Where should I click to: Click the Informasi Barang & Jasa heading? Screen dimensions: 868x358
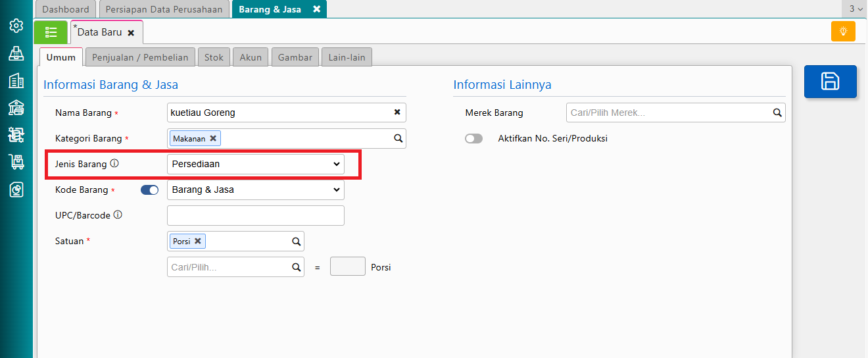110,85
